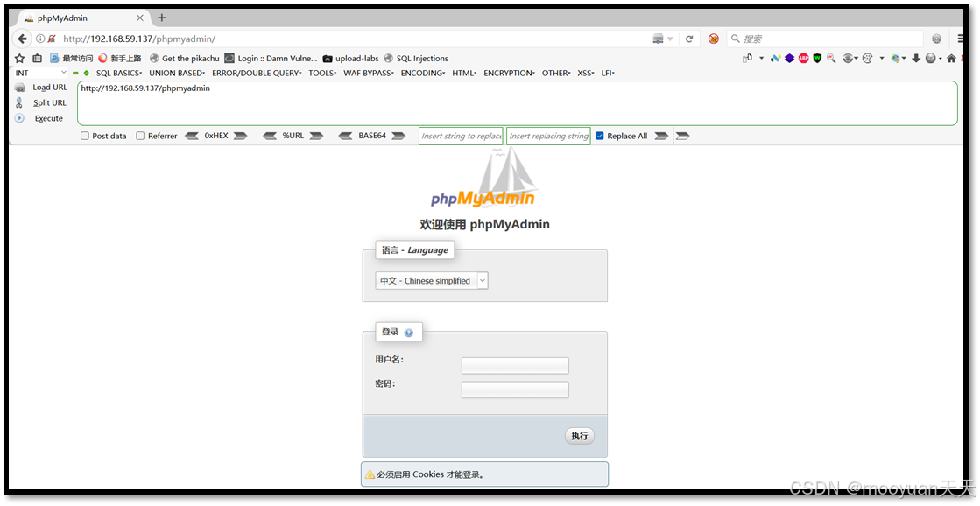Click the Adblock Plus ABP icon

[x=804, y=58]
